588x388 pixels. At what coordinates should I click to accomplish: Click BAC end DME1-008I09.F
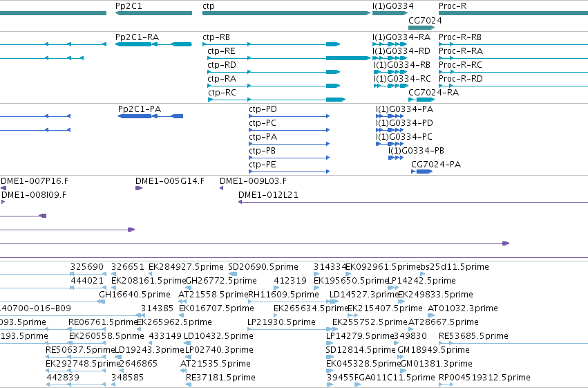point(34,195)
